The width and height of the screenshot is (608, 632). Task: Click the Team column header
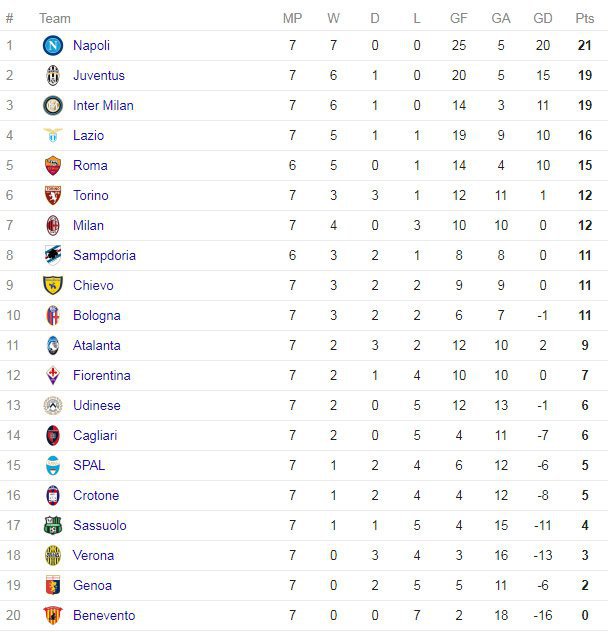click(x=55, y=18)
